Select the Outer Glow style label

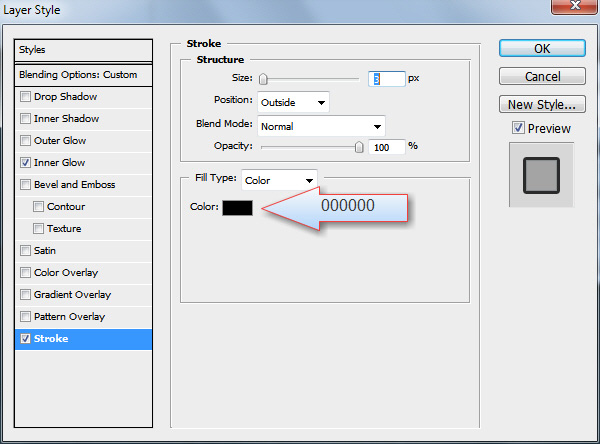coord(60,140)
